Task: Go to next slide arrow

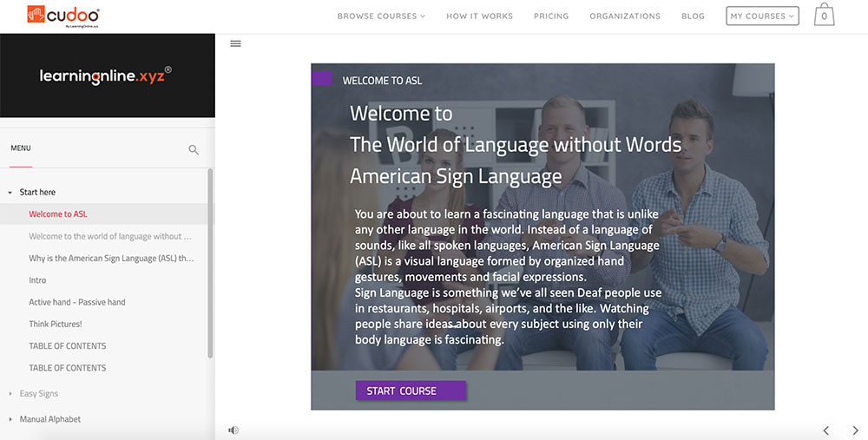Action: pos(855,430)
